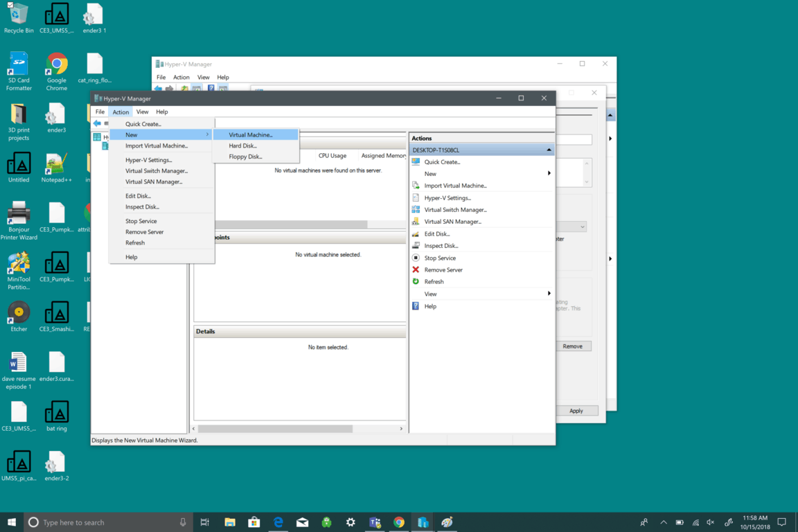The image size is (798, 532).
Task: Click the Apply button in background dialog
Action: click(576, 411)
